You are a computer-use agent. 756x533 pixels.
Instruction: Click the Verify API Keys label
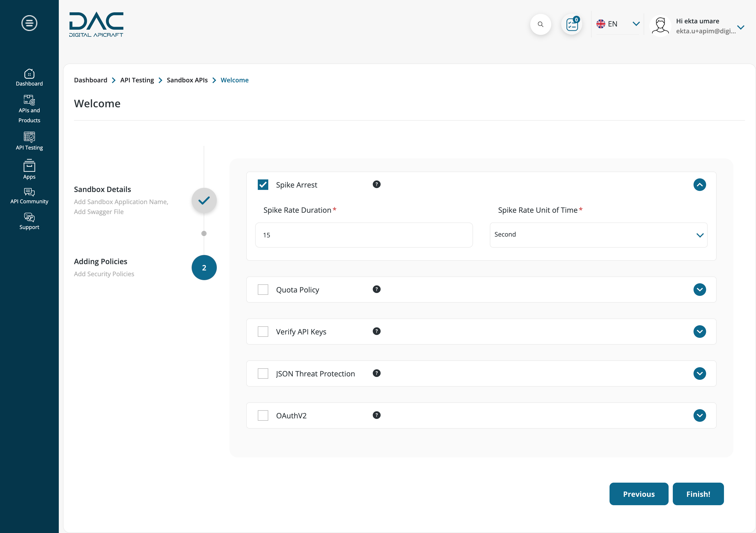pos(301,332)
